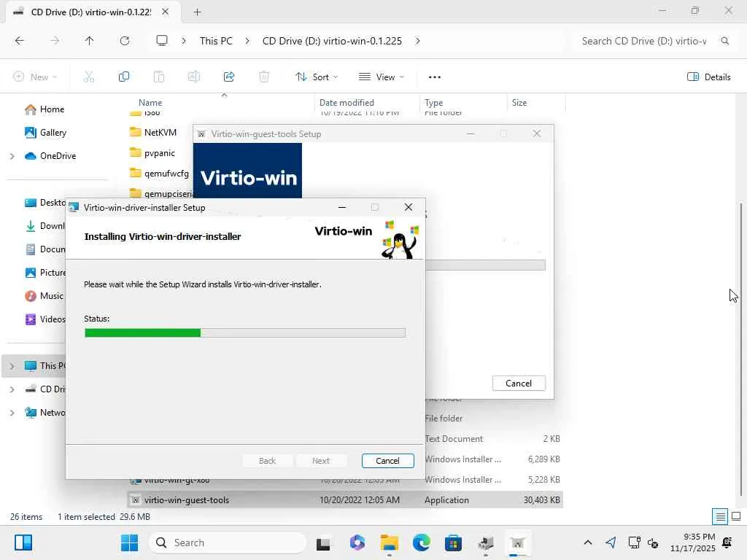Click the vertical scrollbar of file list

click(x=741, y=349)
